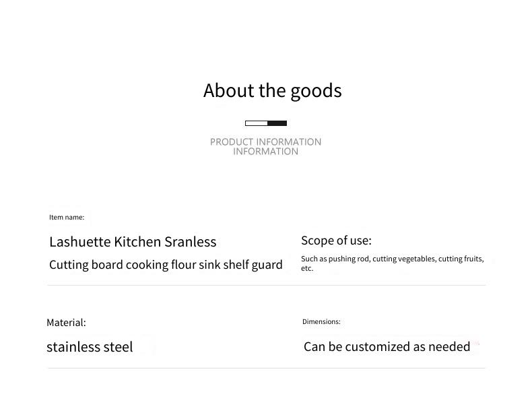Click the "Scope of use:" label
This screenshot has width=532, height=417.
coord(336,240)
